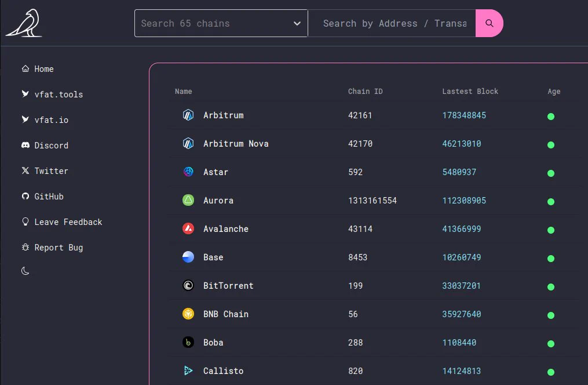Click the Lastest Block column header
588x385 pixels.
[470, 91]
